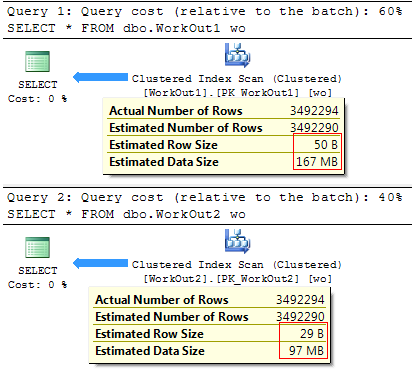
Task: Click Estimated Data Size 97 MB value
Action: point(306,351)
